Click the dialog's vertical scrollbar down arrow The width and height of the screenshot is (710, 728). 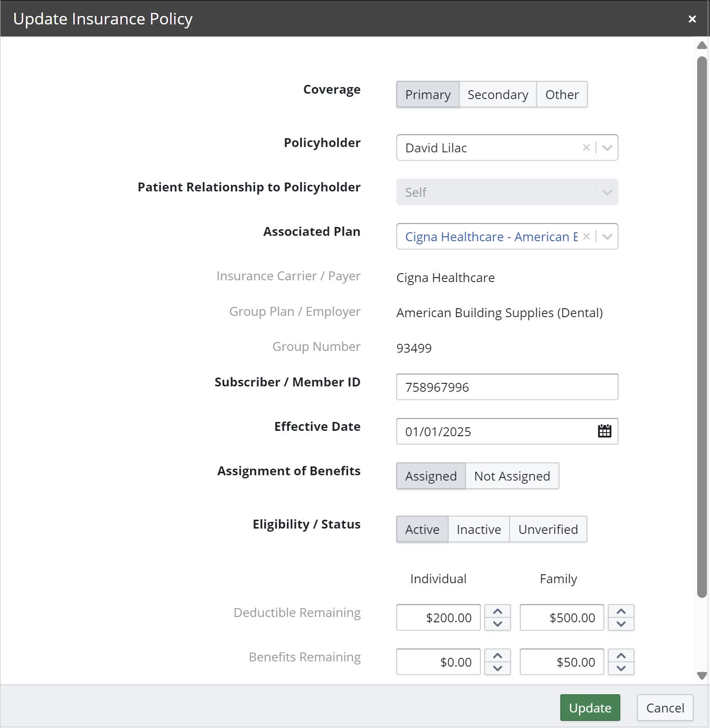(x=702, y=676)
